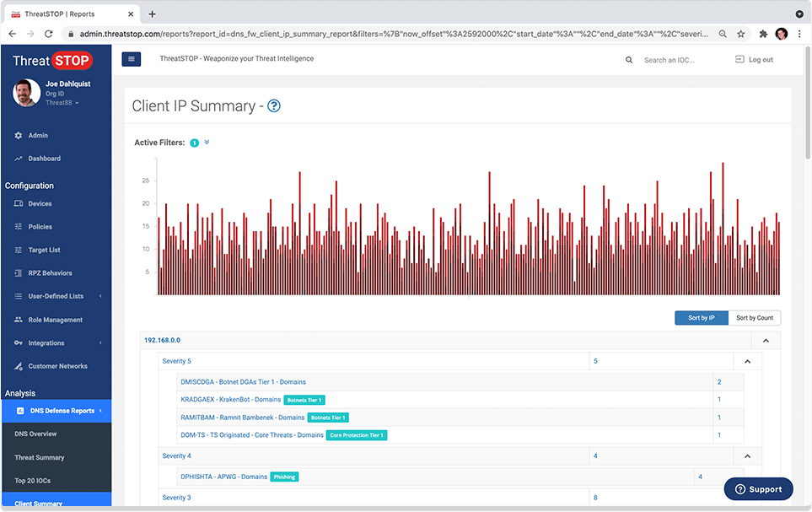The image size is (812, 512).
Task: Click the Integrations key icon
Action: [18, 343]
